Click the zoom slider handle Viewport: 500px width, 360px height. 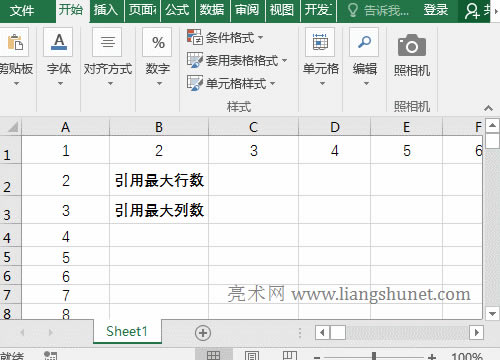pyautogui.click(x=374, y=356)
